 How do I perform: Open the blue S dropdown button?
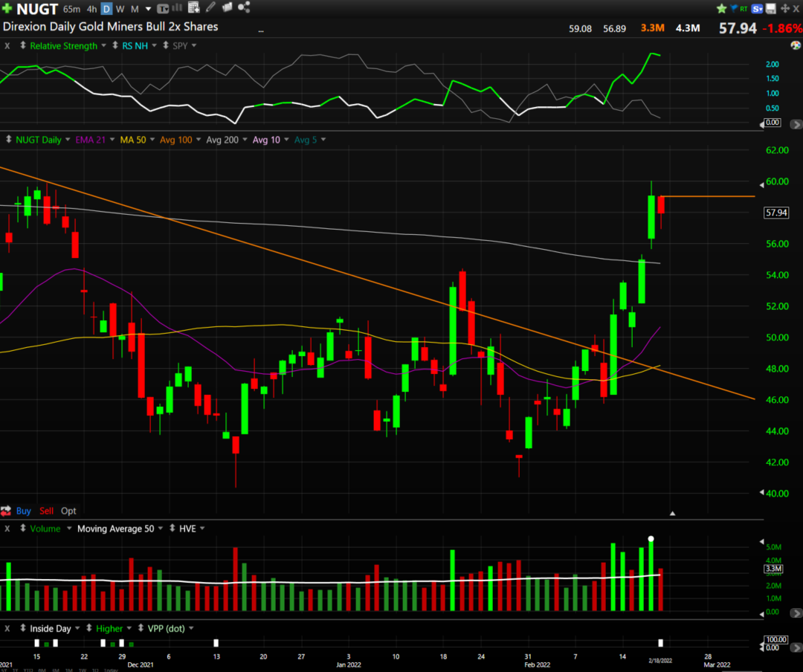point(758,9)
